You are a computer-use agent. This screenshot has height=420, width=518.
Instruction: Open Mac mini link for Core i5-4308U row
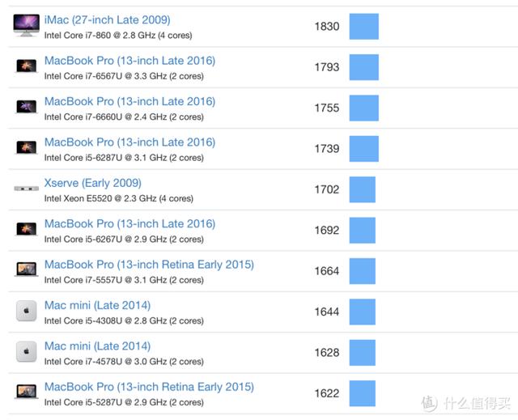97,305
